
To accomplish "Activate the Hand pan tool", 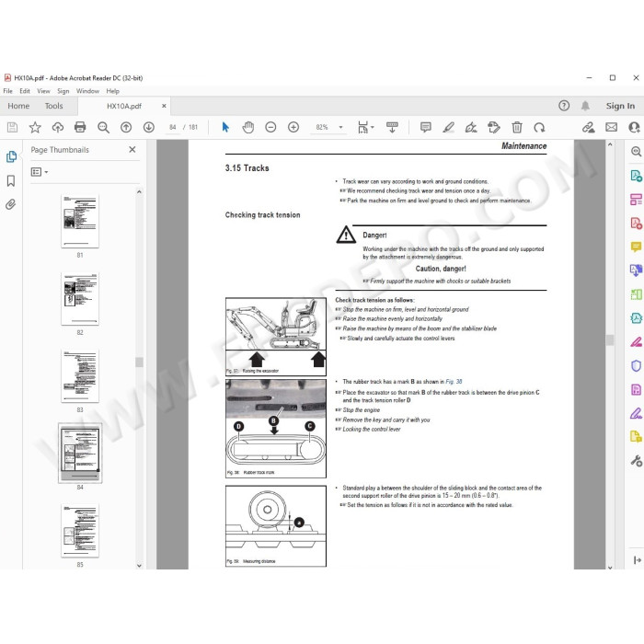I will pos(248,127).
